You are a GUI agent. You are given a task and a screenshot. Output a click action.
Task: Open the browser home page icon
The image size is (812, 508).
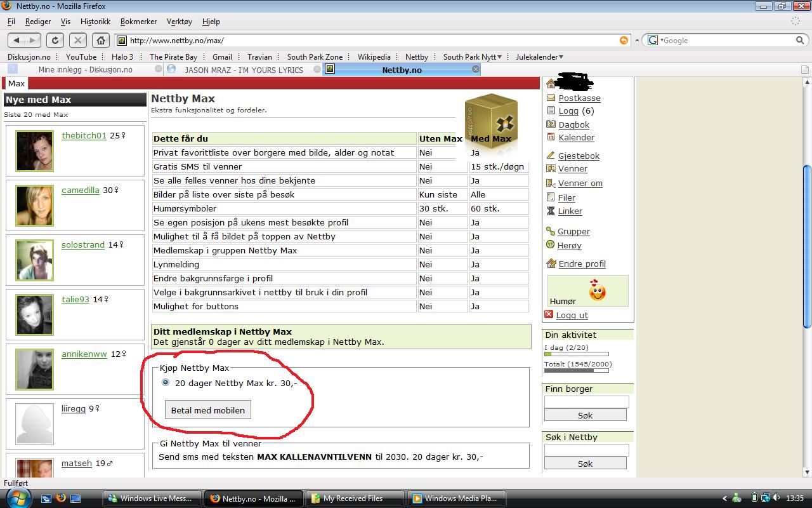[100, 40]
